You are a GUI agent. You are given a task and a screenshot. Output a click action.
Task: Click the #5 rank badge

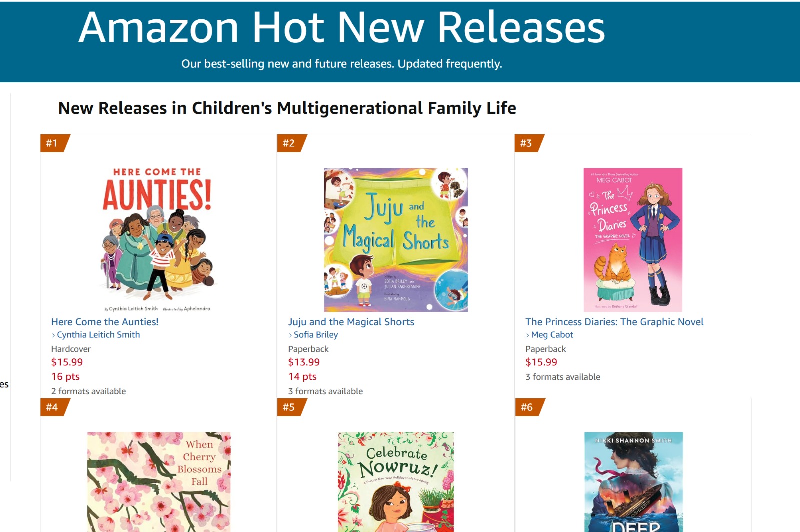(x=289, y=407)
